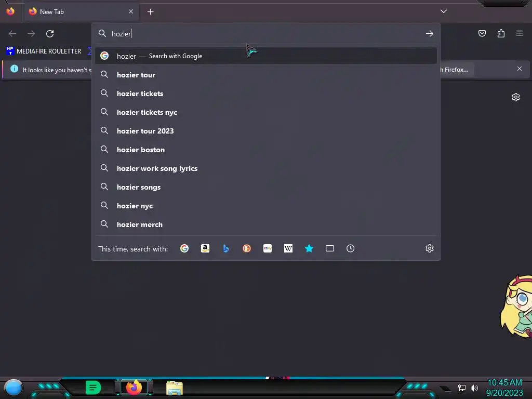Screen dimensions: 532x399
Task: Select suggestion 'hozier nyc'
Action: coord(265,206)
